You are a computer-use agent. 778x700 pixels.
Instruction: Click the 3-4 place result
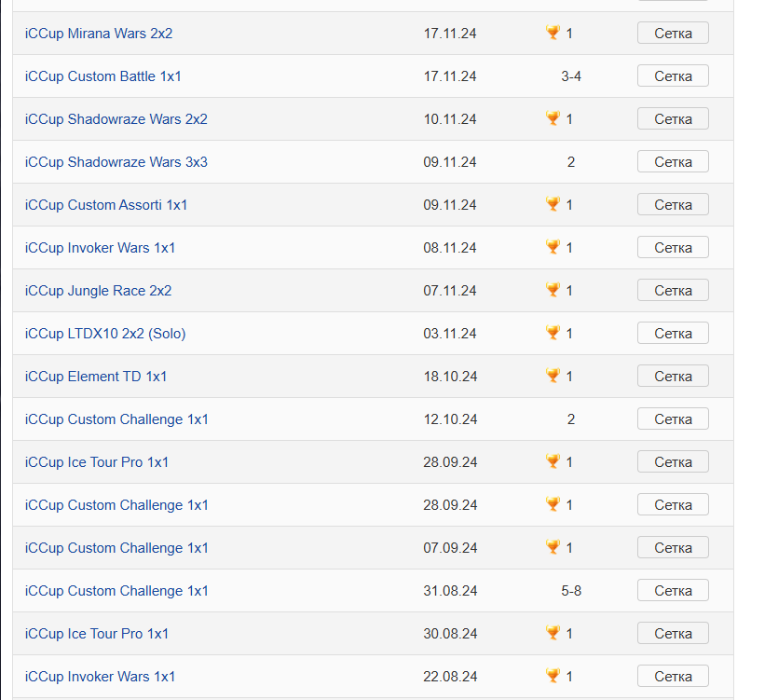(x=571, y=76)
